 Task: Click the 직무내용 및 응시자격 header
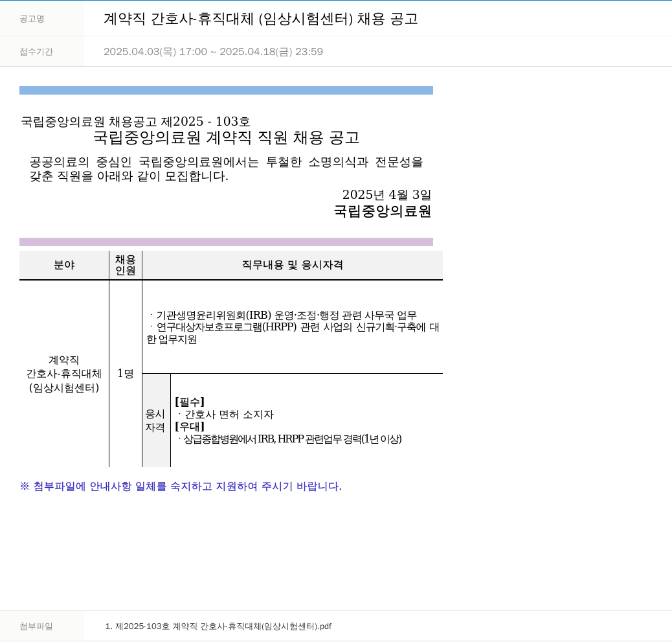[292, 265]
